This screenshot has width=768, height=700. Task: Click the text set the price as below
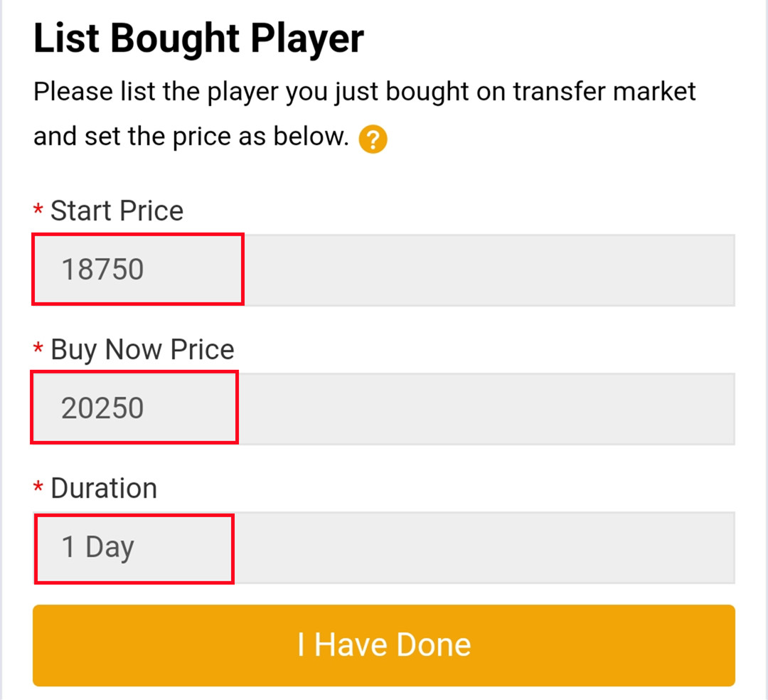click(218, 136)
